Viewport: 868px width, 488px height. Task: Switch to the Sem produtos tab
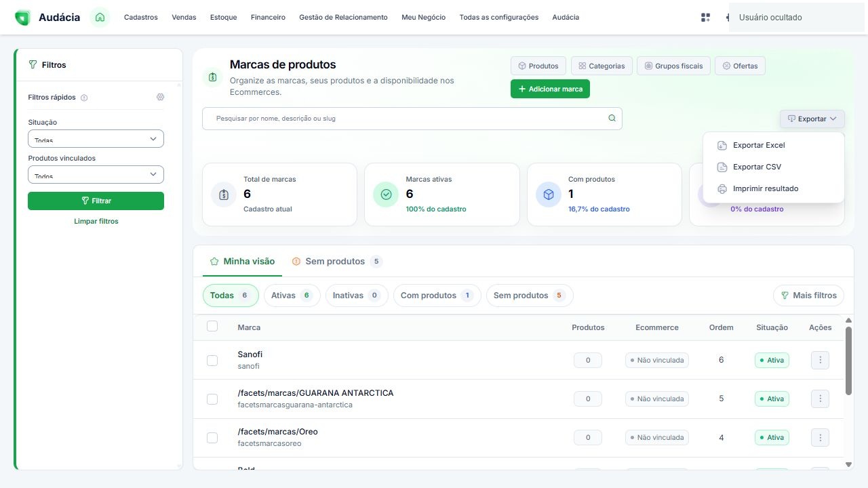[x=337, y=262]
